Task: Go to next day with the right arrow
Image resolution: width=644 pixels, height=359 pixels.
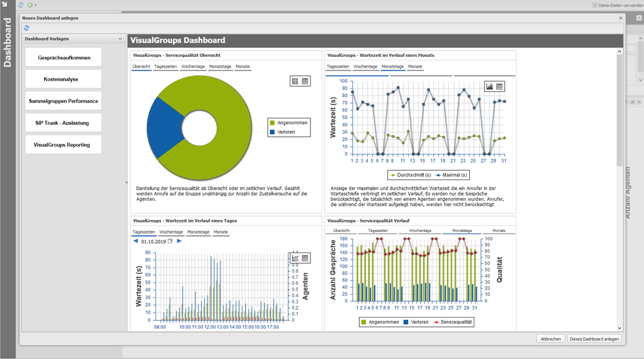Action: click(x=179, y=241)
